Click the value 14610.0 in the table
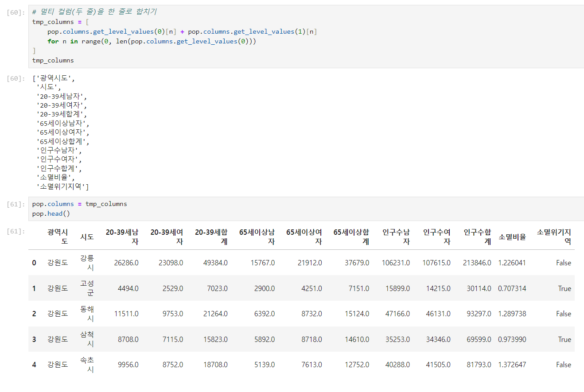The height and width of the screenshot is (392, 584). point(357,339)
